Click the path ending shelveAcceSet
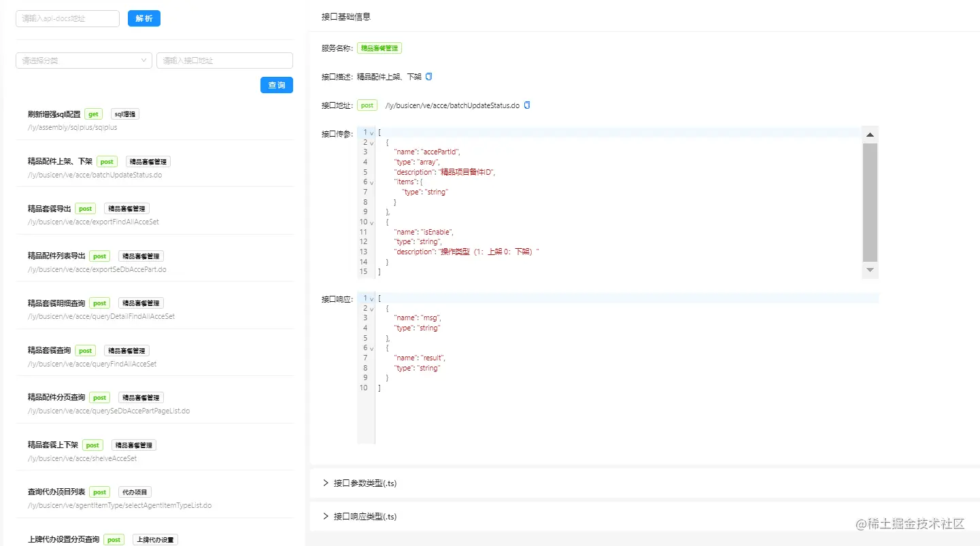Image resolution: width=980 pixels, height=546 pixels. (82, 458)
